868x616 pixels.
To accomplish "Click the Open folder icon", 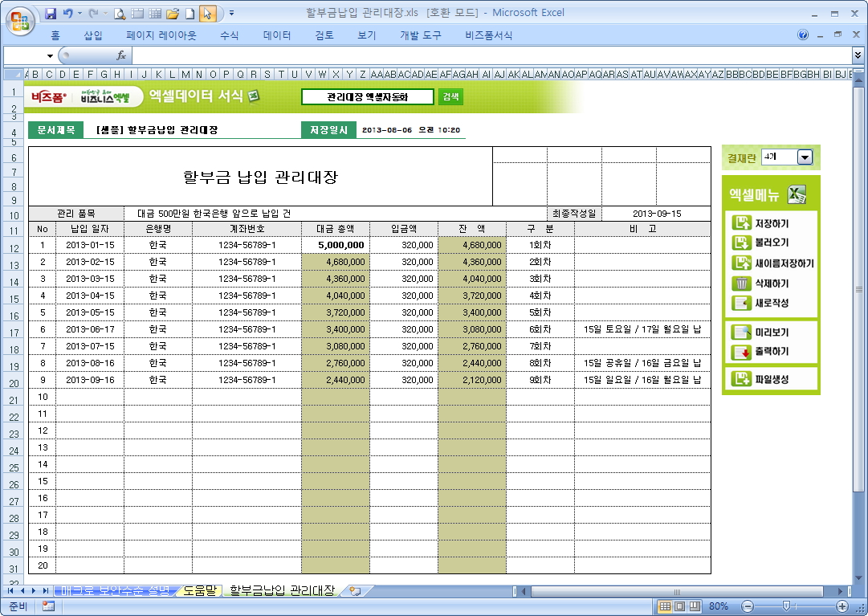I will tap(172, 14).
